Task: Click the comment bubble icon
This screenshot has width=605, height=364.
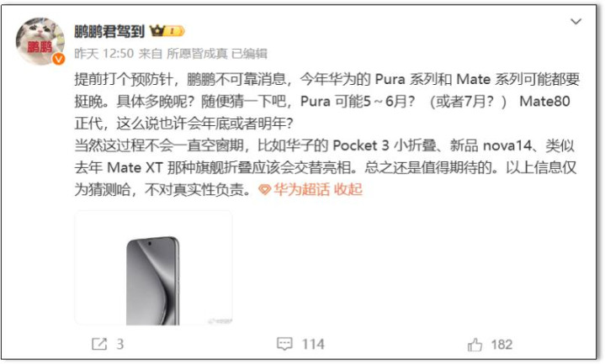Action: pos(284,344)
